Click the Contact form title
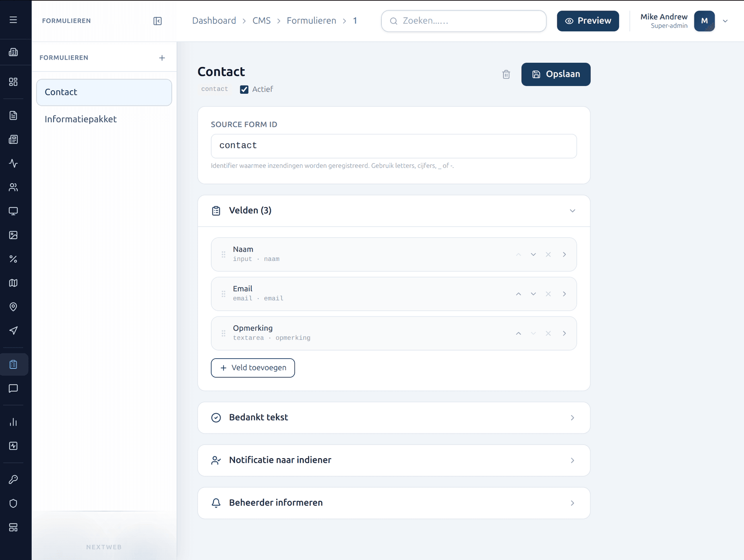 click(221, 72)
